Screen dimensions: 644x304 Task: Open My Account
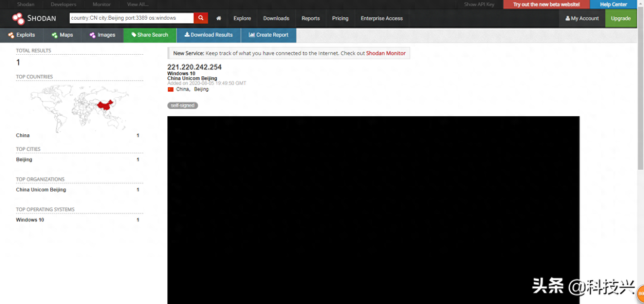(x=582, y=18)
